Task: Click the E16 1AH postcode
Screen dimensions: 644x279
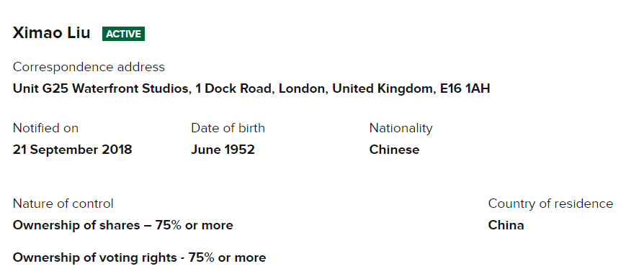Action: click(x=465, y=88)
